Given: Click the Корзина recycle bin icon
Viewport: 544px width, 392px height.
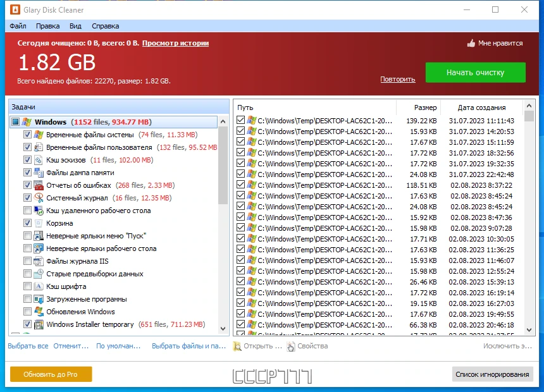Looking at the screenshot, I should tap(39, 223).
